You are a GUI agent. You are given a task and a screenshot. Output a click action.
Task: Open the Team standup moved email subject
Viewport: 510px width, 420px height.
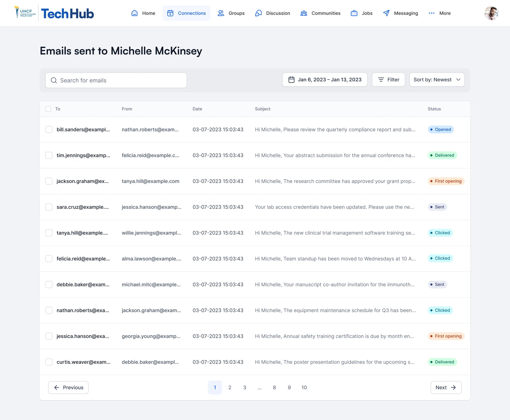(335, 259)
